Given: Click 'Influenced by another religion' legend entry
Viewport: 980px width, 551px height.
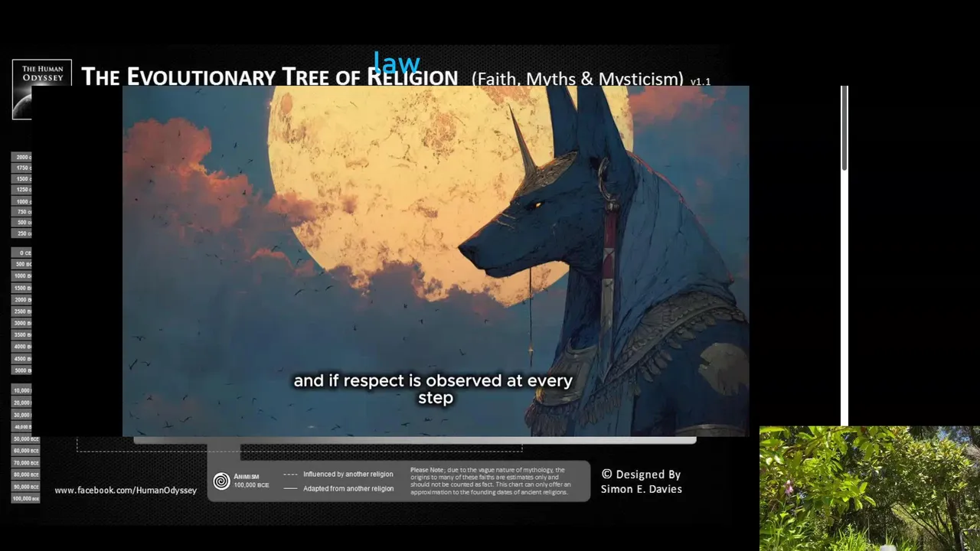Looking at the screenshot, I should click(x=348, y=474).
